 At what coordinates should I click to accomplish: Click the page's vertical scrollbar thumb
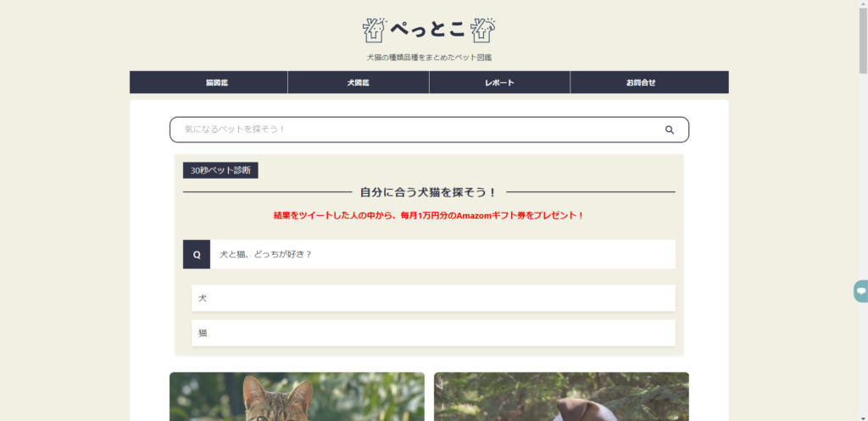(863, 42)
